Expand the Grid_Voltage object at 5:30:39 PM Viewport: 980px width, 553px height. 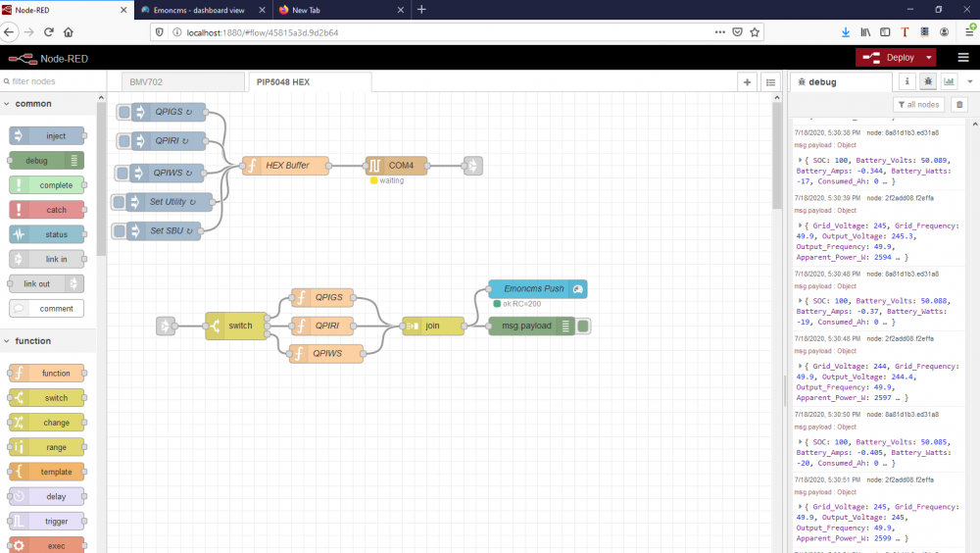tap(800, 226)
